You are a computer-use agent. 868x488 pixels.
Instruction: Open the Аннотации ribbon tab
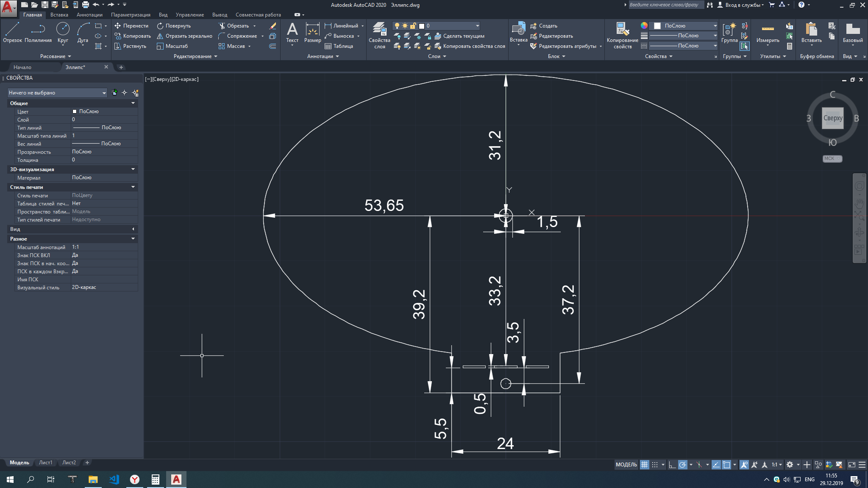point(89,15)
